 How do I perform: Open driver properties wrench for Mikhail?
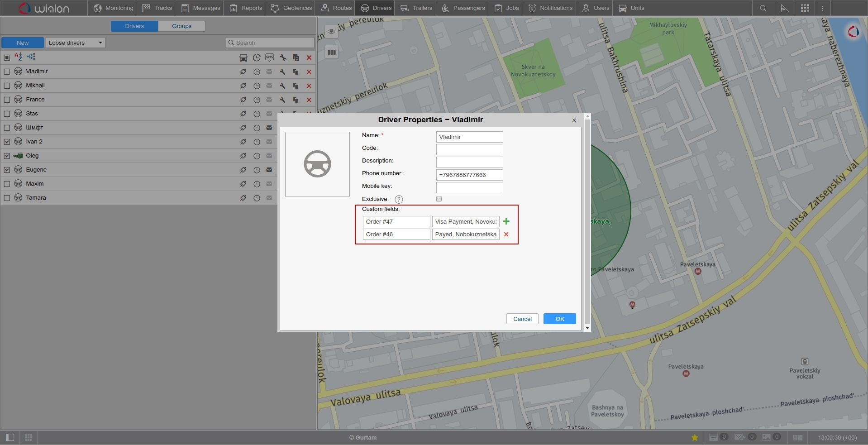(x=282, y=86)
